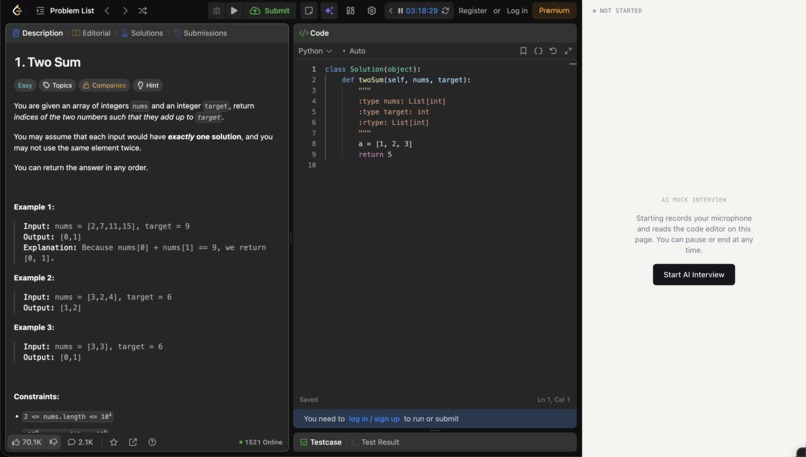Open the AI sparkle assistant icon
Image resolution: width=806 pixels, height=457 pixels.
click(x=329, y=10)
